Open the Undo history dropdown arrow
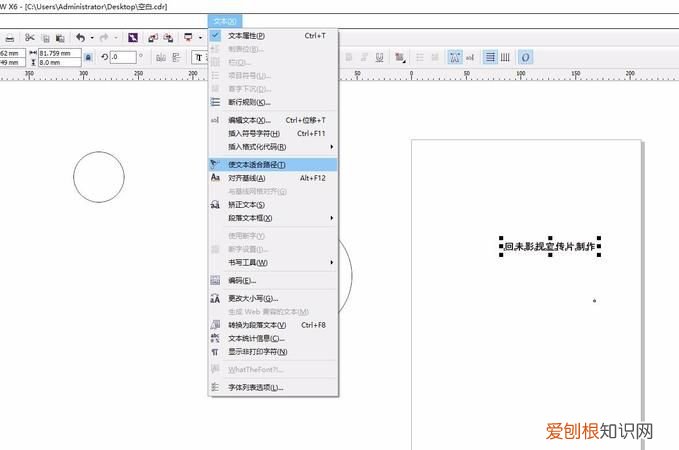This screenshot has height=450, width=679. coord(92,38)
